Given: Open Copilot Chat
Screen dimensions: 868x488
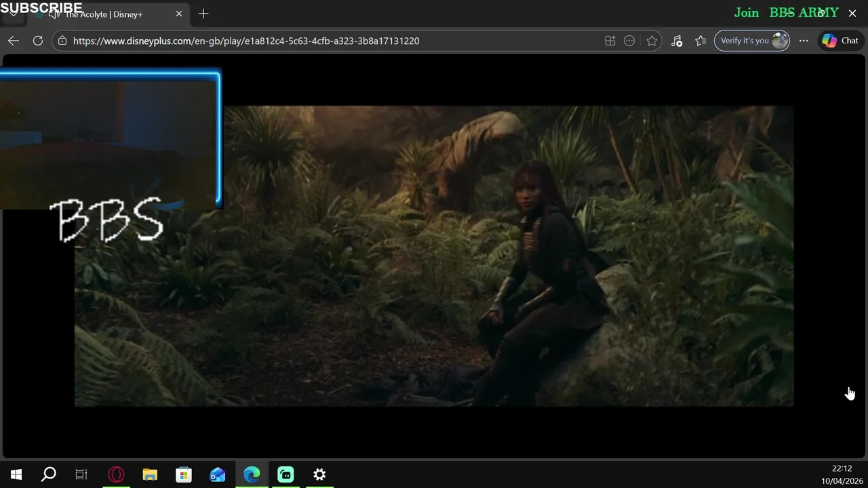Looking at the screenshot, I should point(840,41).
